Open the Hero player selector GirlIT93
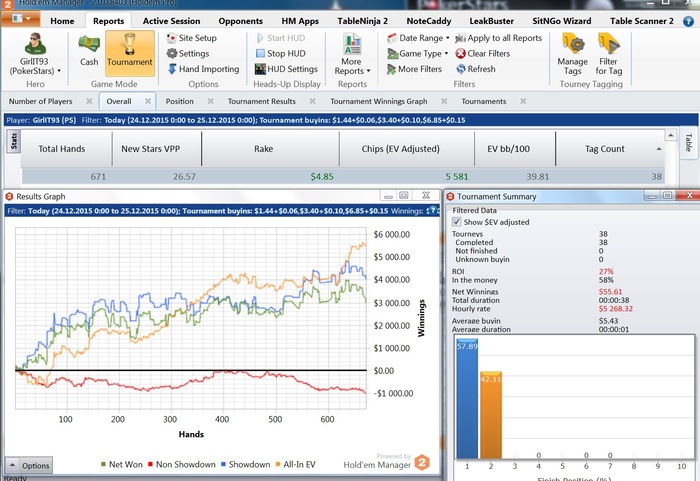 tap(35, 54)
